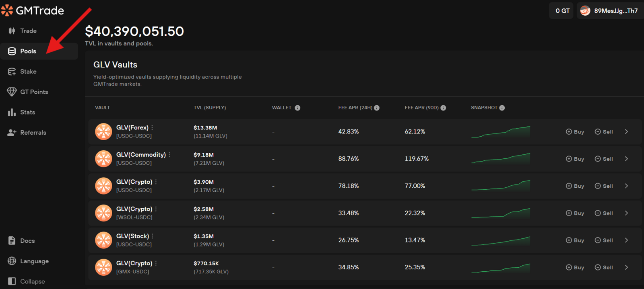Select Pools in sidebar menu

click(39, 51)
